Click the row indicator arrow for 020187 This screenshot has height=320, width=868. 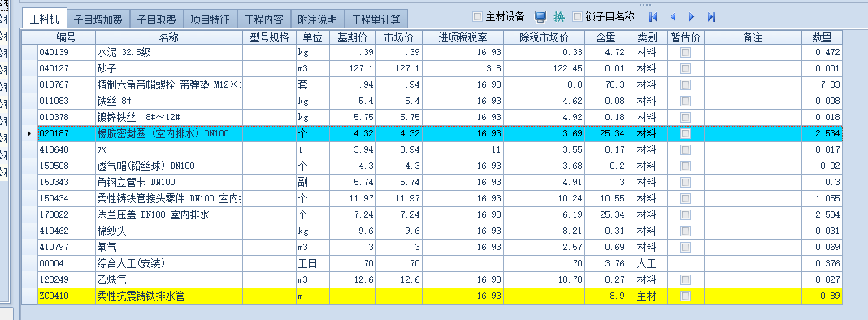pyautogui.click(x=29, y=134)
